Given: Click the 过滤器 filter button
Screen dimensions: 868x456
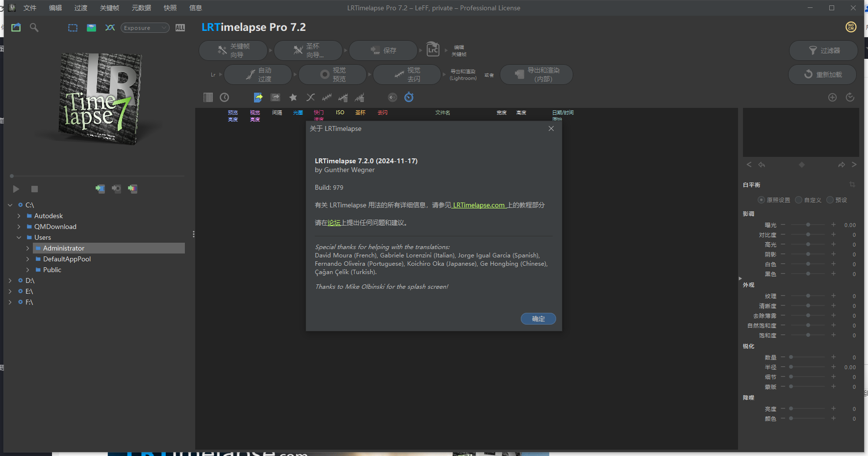Looking at the screenshot, I should [824, 51].
